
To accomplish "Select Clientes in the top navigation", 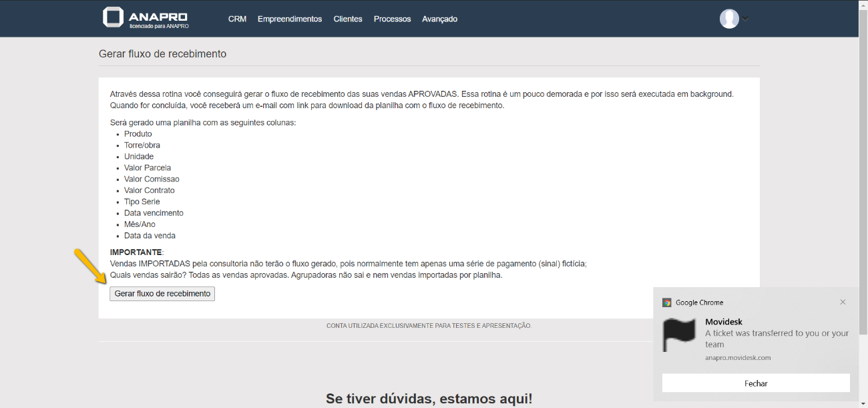I will pyautogui.click(x=348, y=19).
